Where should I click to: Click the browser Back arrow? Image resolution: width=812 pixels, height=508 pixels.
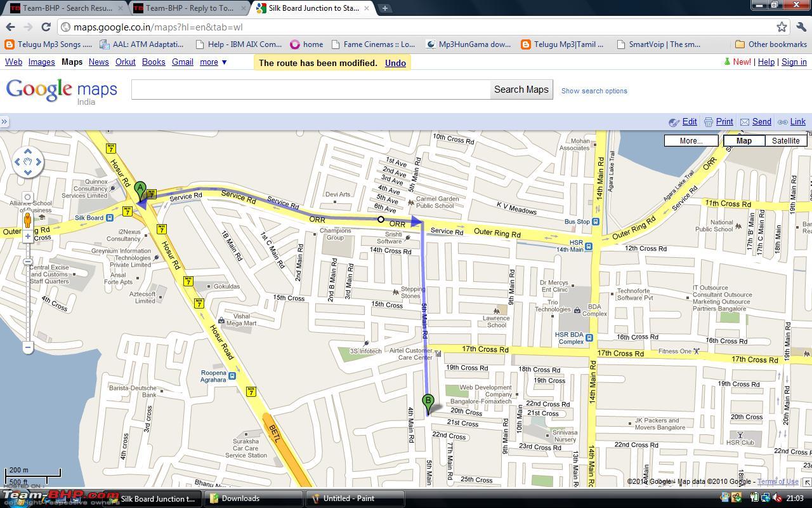(x=10, y=27)
